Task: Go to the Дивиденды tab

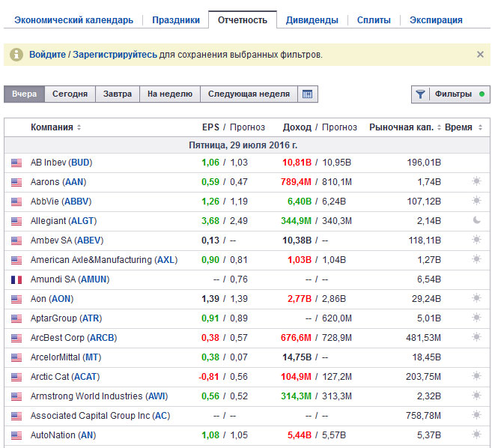Action: 312,20
